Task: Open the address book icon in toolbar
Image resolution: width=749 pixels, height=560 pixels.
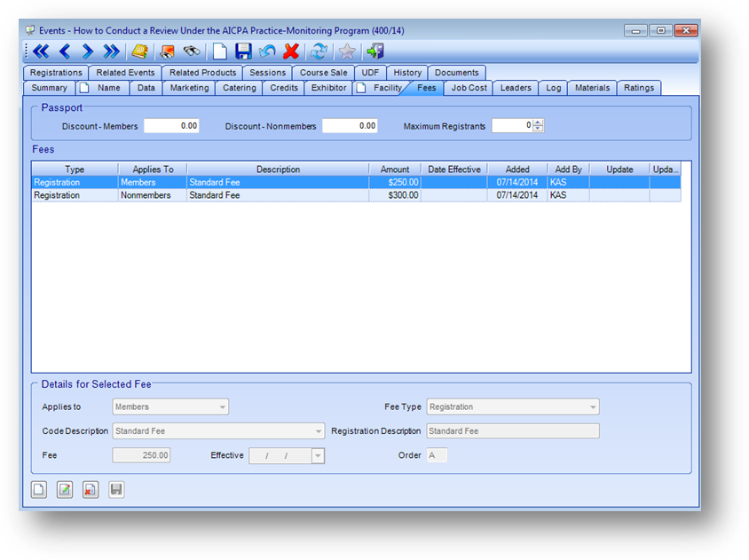Action: click(139, 51)
